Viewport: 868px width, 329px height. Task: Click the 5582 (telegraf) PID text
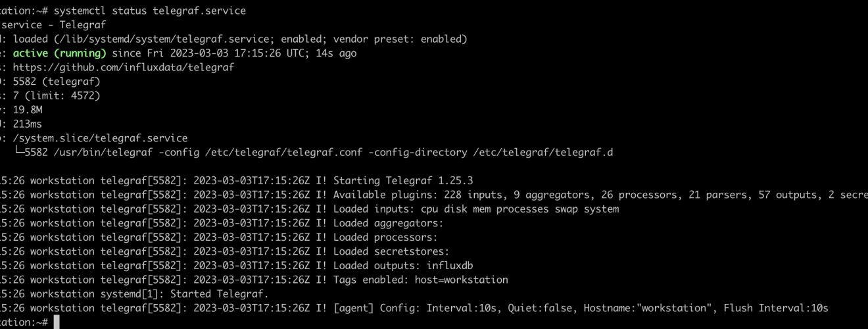tap(57, 82)
